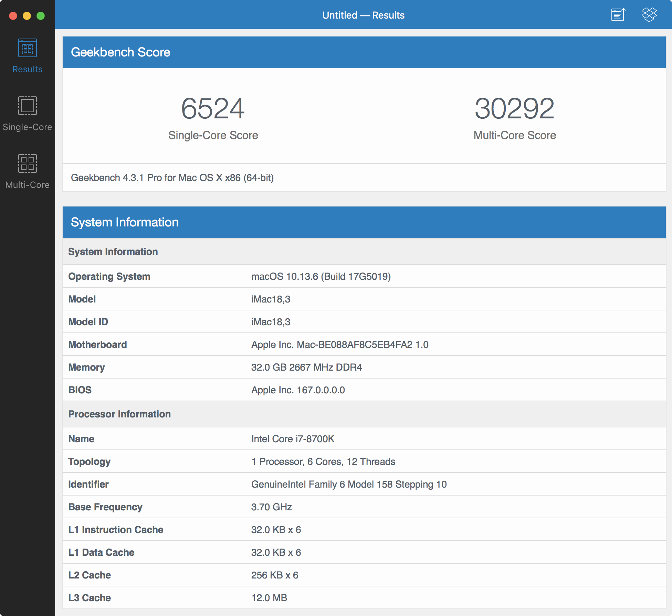Maximize the window with the green button
Viewport: 672px width, 616px height.
(x=41, y=16)
